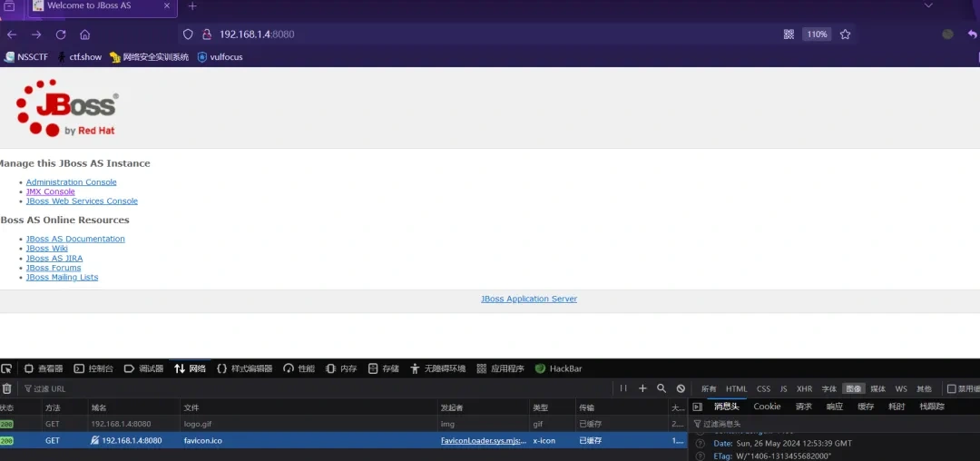The height and width of the screenshot is (461, 980).
Task: Switch to the 控制台 console tab
Action: (x=94, y=368)
